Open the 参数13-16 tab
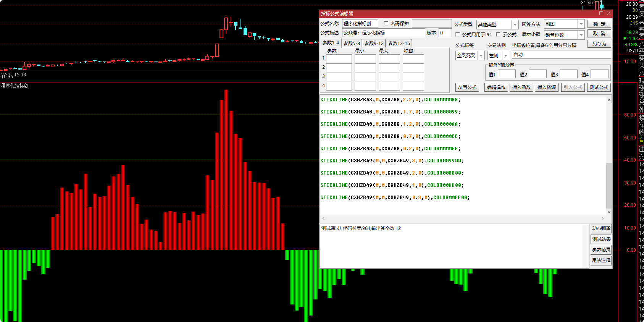This screenshot has height=322, width=644. [x=399, y=43]
